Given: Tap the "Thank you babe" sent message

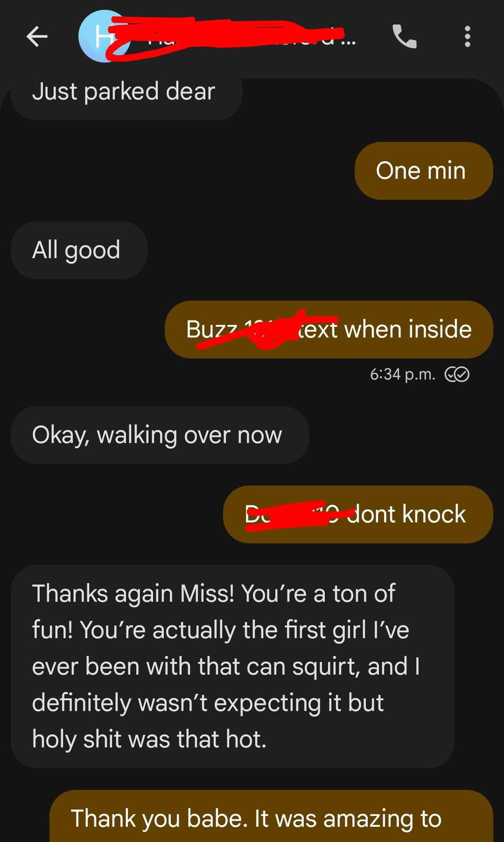Looking at the screenshot, I should pyautogui.click(x=271, y=816).
